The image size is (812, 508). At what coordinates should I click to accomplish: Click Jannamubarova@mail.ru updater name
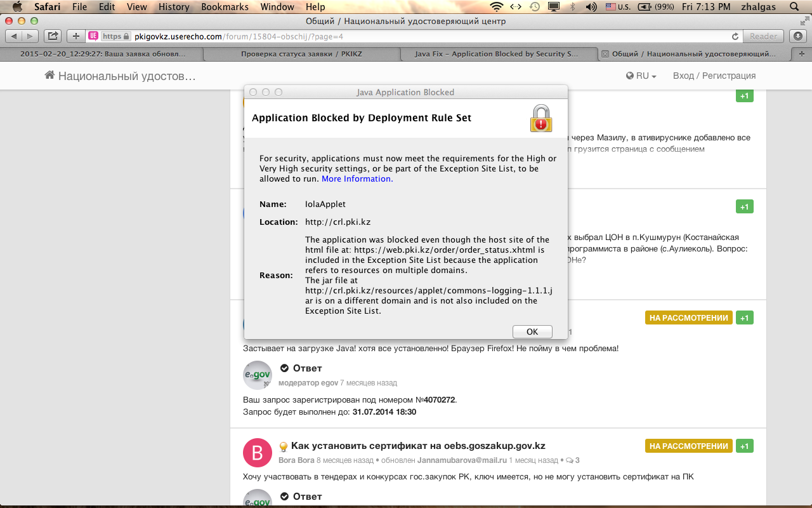[461, 460]
